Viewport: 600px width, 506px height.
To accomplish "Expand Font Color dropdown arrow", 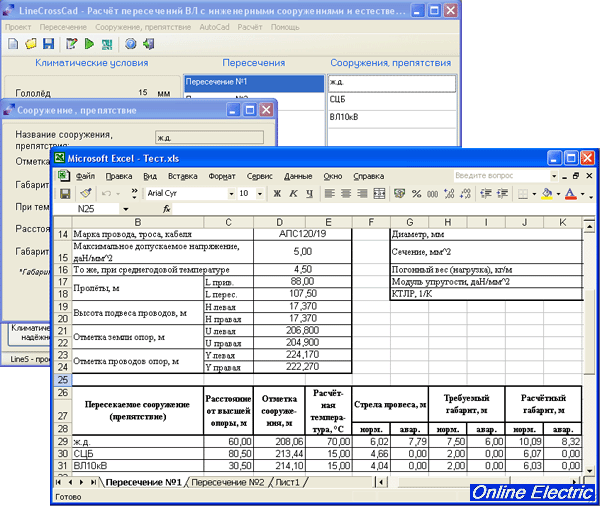I will click(x=582, y=194).
